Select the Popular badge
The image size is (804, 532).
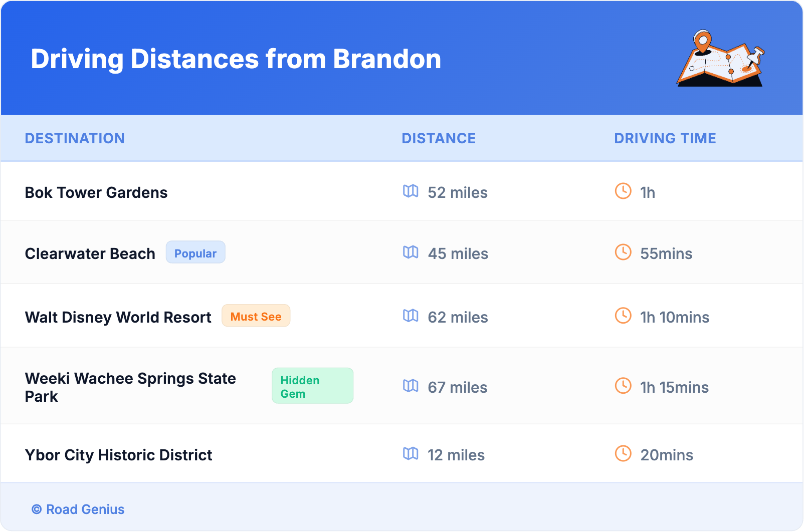[195, 253]
